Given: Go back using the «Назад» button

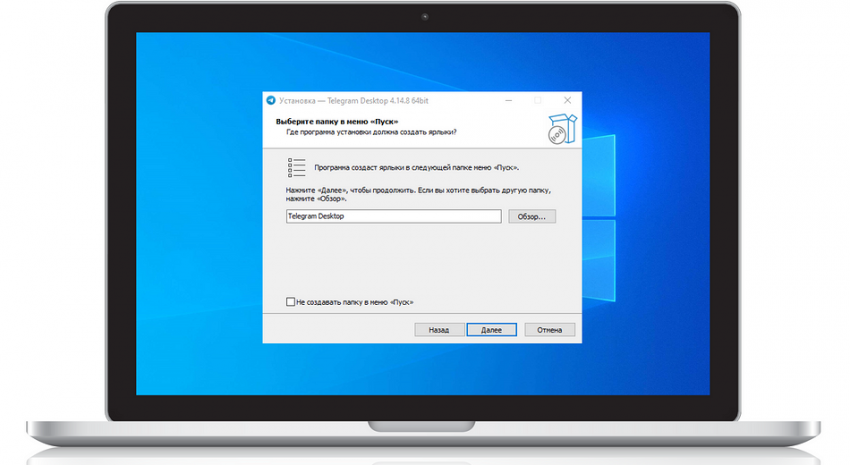Looking at the screenshot, I should pos(439,329).
